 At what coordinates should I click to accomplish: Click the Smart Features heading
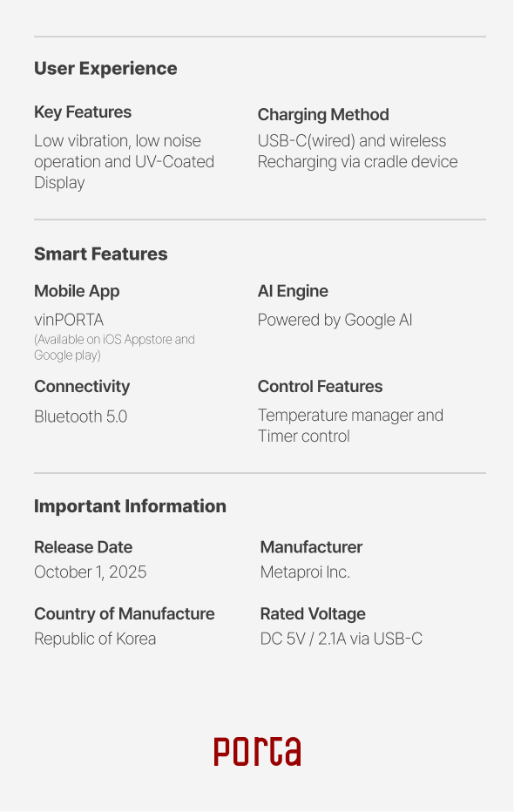tap(101, 254)
